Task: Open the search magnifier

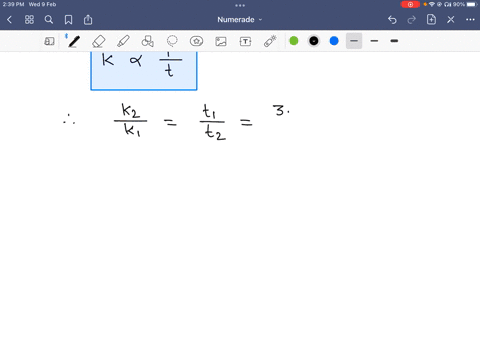Action: click(49, 20)
